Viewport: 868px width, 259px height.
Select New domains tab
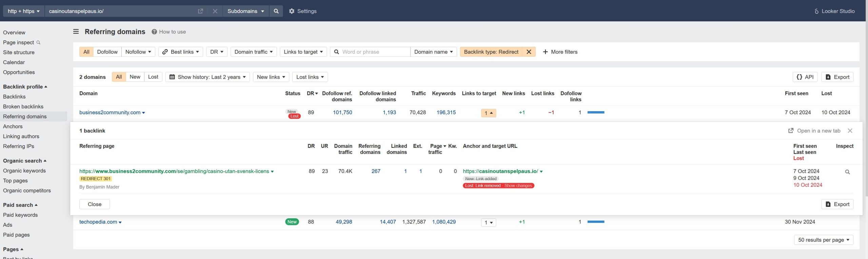coord(135,77)
